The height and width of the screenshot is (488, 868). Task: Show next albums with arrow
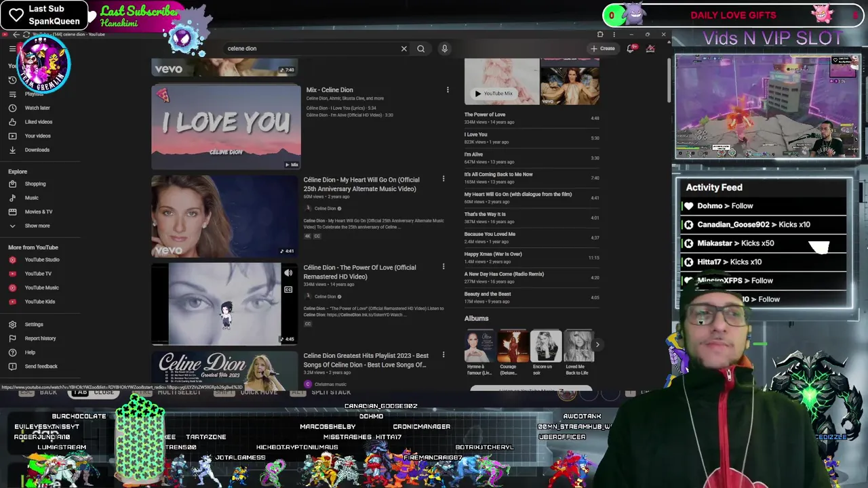[597, 345]
